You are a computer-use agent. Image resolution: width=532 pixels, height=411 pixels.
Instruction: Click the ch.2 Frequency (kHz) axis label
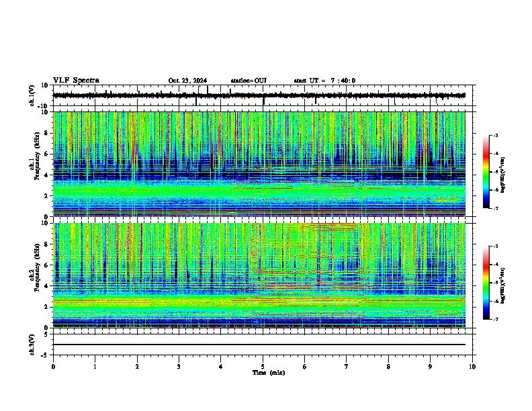pyautogui.click(x=34, y=267)
